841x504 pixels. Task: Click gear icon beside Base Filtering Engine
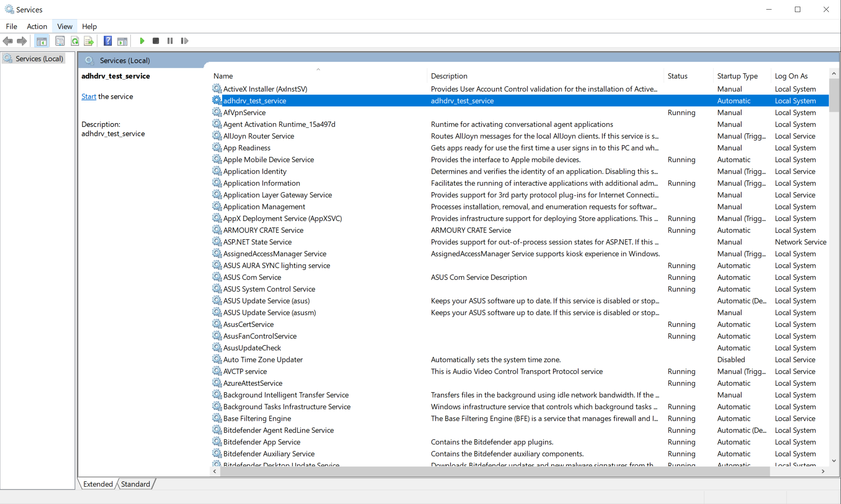coord(217,418)
